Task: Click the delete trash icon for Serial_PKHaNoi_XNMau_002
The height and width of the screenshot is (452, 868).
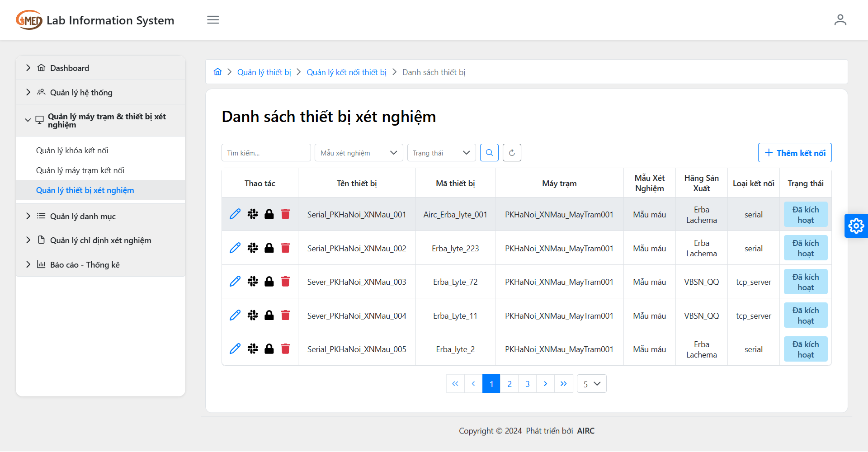Action: pyautogui.click(x=285, y=248)
